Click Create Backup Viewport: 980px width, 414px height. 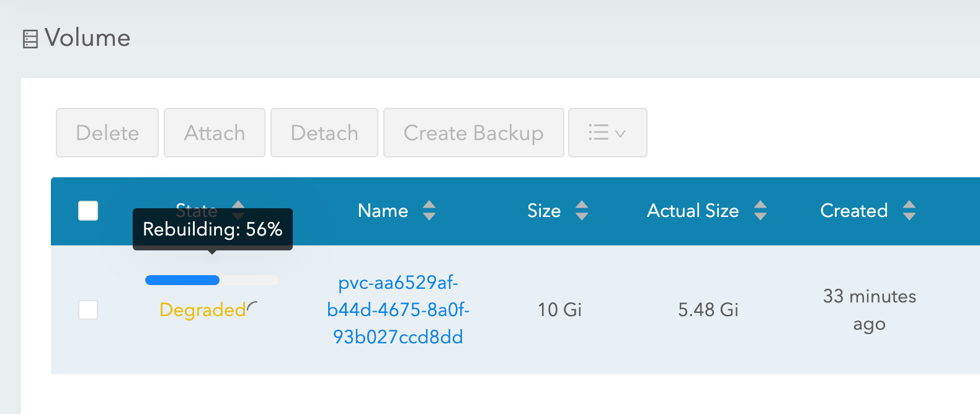tap(473, 133)
